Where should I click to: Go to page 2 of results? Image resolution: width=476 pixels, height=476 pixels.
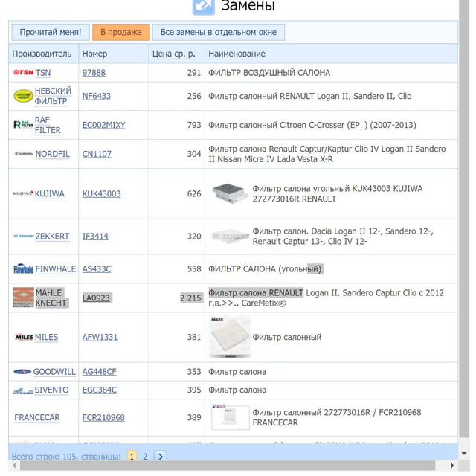145,456
